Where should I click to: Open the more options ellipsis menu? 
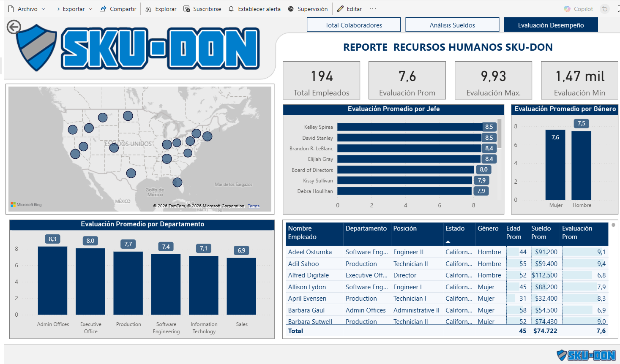(372, 9)
